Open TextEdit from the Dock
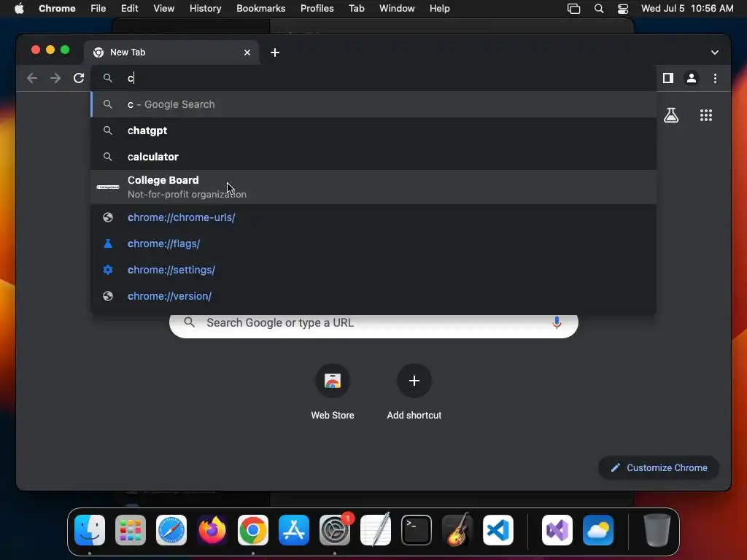747x560 pixels. pyautogui.click(x=376, y=530)
